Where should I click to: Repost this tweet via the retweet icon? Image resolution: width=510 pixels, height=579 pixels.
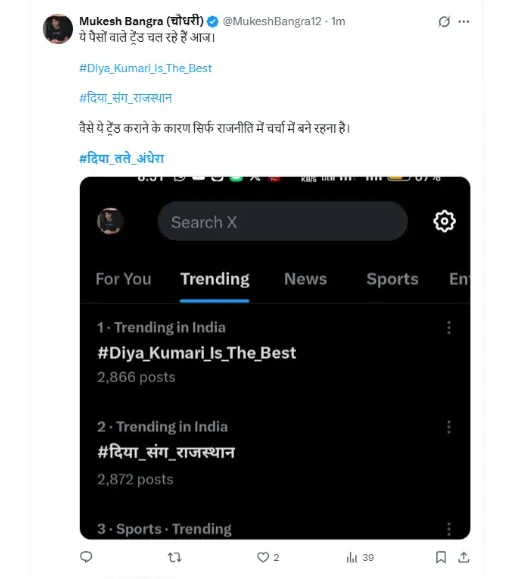174,557
